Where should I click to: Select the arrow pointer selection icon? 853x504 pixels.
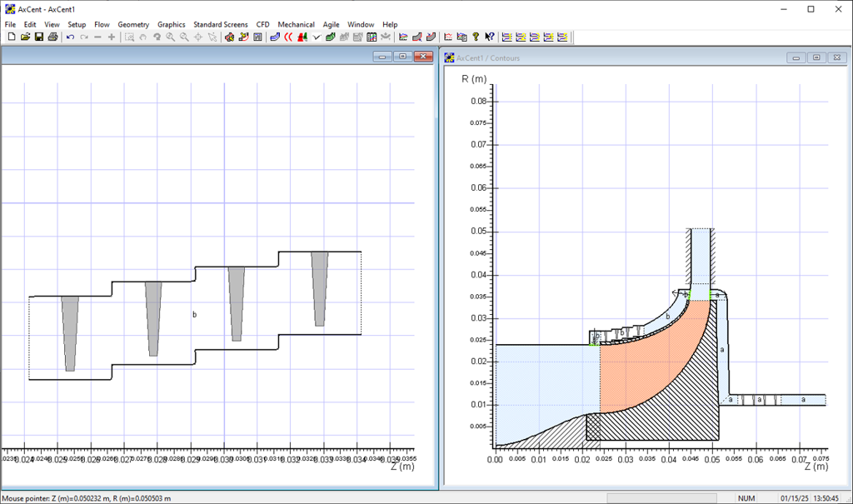click(212, 37)
